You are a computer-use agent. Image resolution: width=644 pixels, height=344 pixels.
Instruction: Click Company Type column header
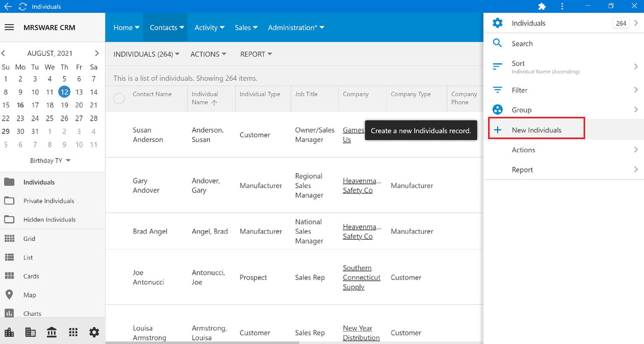point(411,94)
